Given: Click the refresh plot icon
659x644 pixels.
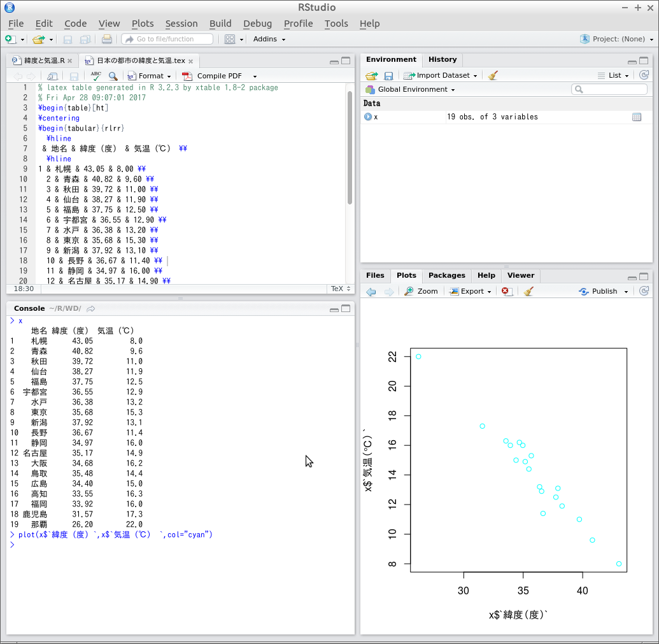Looking at the screenshot, I should click(x=644, y=291).
